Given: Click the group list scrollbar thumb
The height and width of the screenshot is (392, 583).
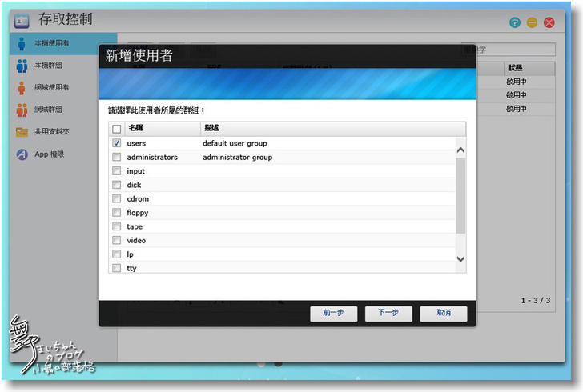Looking at the screenshot, I should click(460, 195).
